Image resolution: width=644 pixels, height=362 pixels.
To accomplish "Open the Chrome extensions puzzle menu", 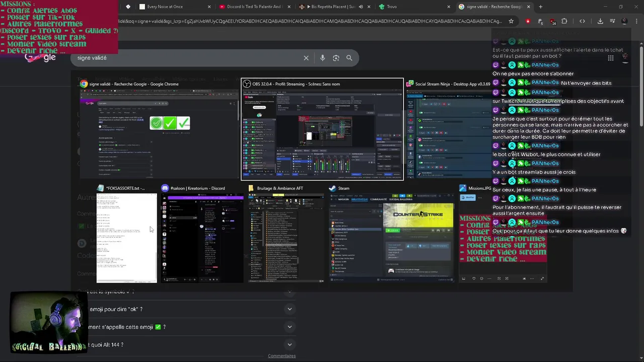I will 564,21.
